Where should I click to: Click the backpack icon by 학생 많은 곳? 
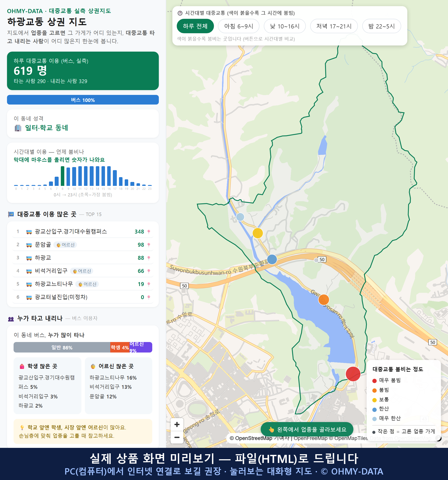point(22,366)
